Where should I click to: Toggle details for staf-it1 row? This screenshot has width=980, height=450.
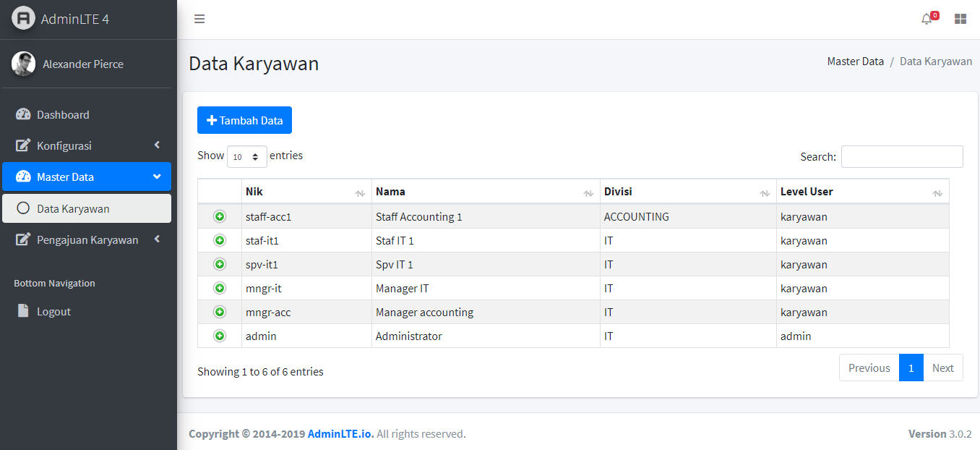tap(220, 240)
